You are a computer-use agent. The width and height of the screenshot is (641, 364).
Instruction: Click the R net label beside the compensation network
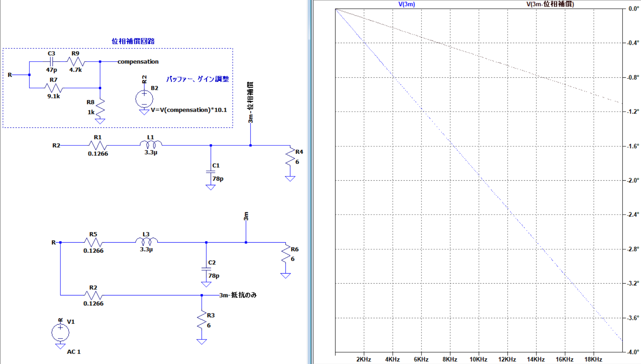10,75
